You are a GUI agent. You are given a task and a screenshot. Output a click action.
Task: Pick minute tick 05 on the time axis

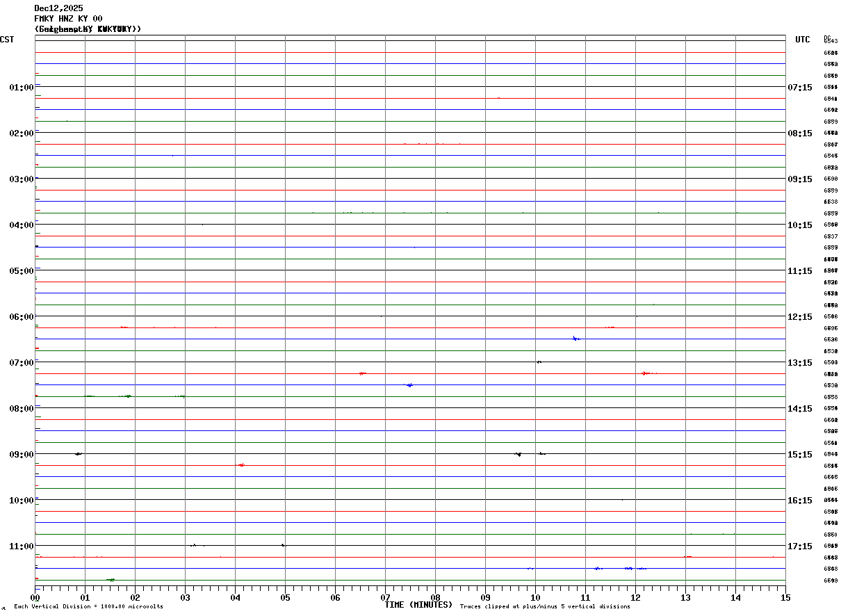286,597
